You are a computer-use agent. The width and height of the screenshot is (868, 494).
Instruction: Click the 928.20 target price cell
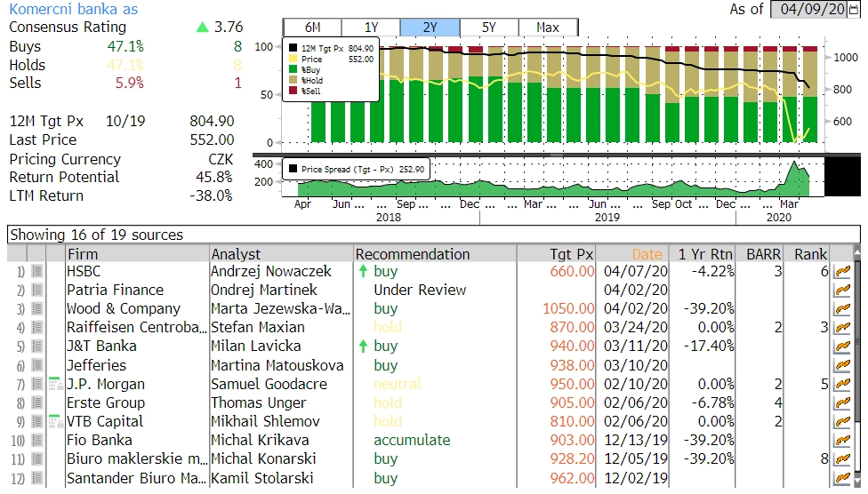pyautogui.click(x=572, y=459)
